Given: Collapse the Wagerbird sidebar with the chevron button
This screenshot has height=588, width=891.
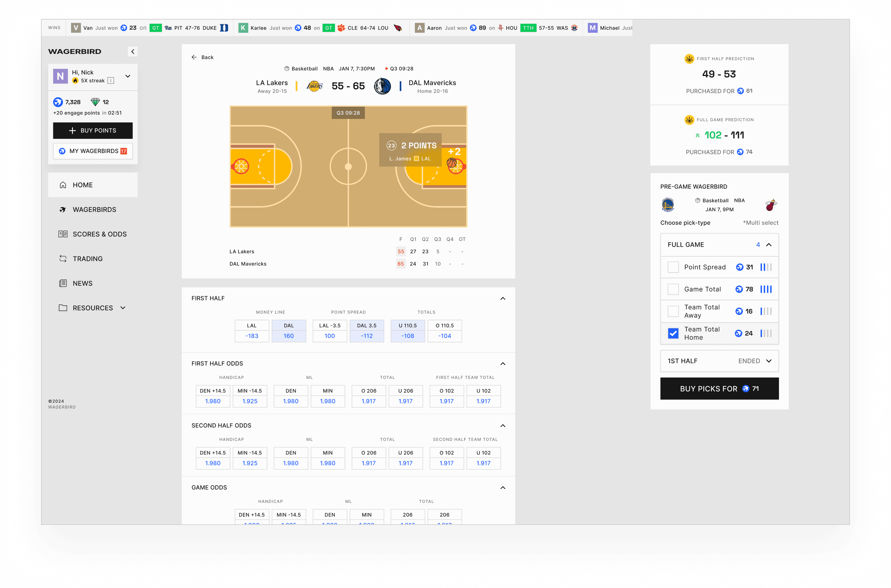Looking at the screenshot, I should [133, 51].
